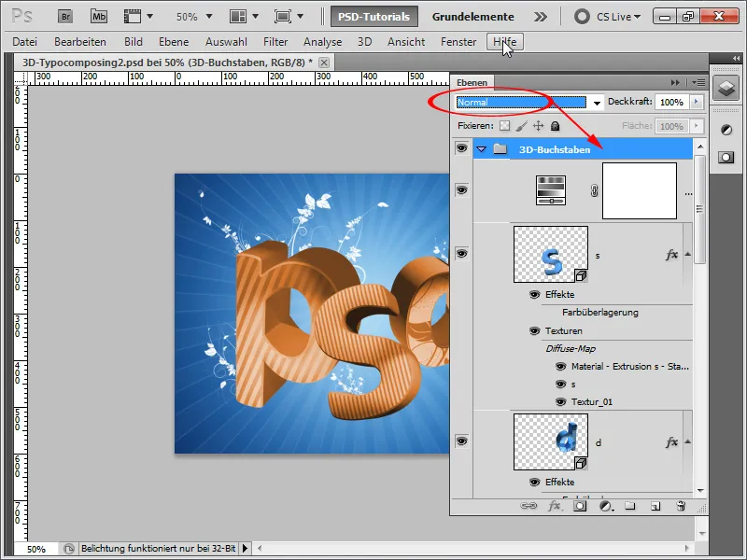The image size is (747, 560).
Task: Collapse effects list of layer d
Action: (x=687, y=441)
